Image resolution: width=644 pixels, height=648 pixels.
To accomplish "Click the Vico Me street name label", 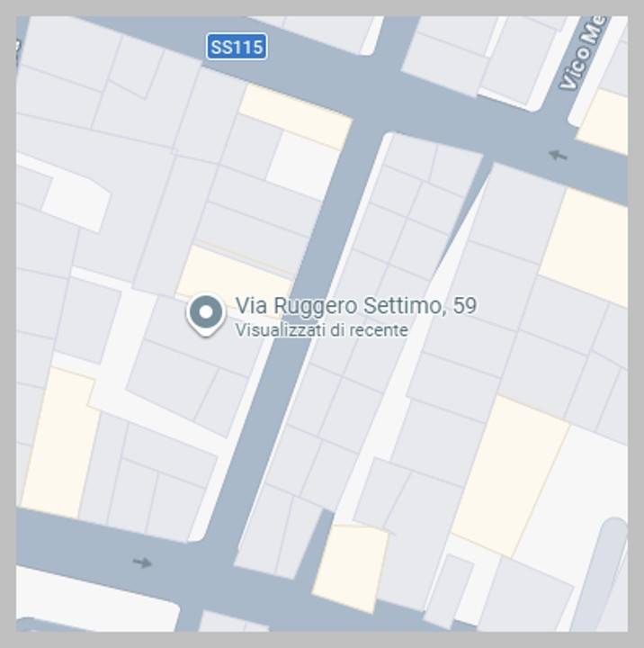I will coord(583,51).
